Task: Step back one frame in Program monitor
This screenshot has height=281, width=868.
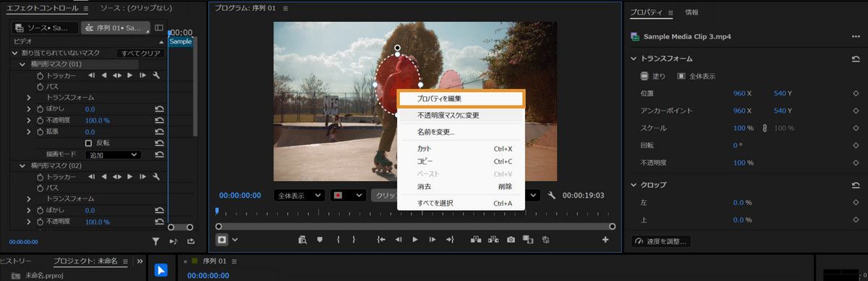Action: (398, 239)
